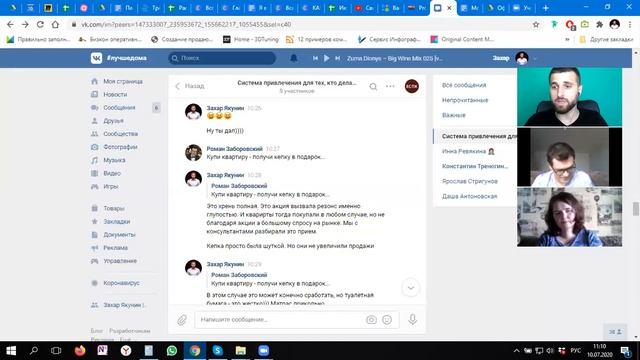
Task: Show hidden system tray icons
Action: (516, 351)
